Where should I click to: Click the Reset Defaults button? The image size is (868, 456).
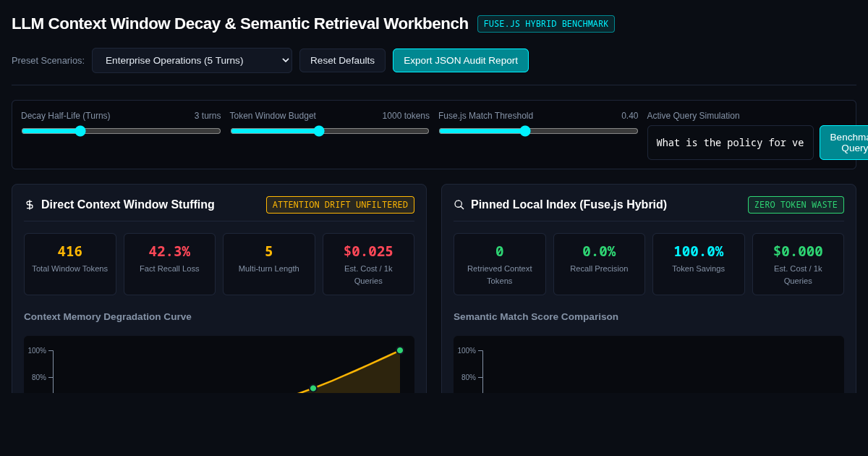(342, 60)
